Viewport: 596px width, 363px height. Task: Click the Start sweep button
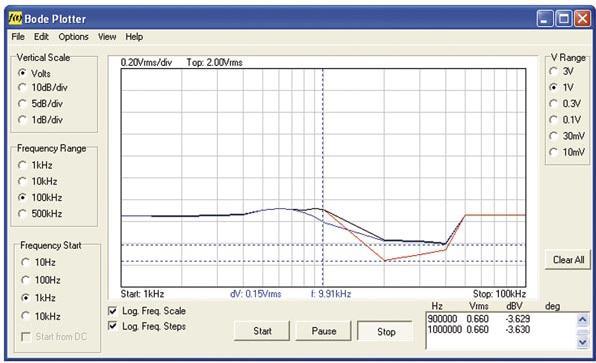tap(262, 331)
